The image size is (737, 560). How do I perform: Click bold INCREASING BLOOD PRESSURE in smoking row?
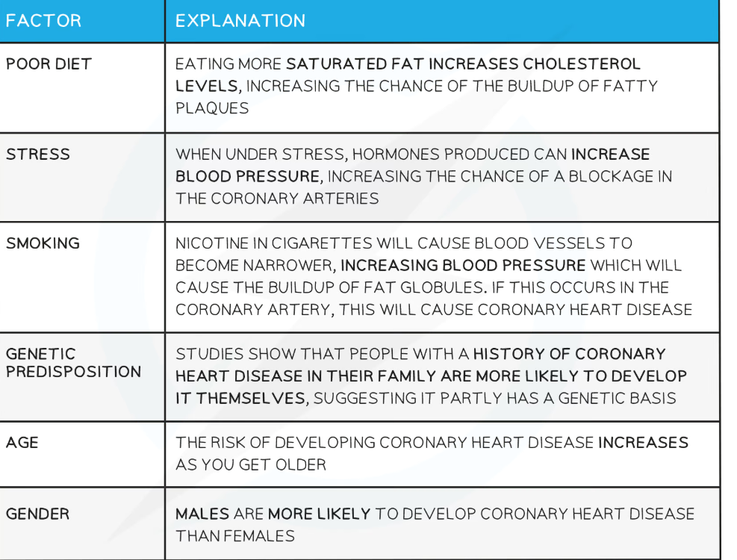coord(463,266)
